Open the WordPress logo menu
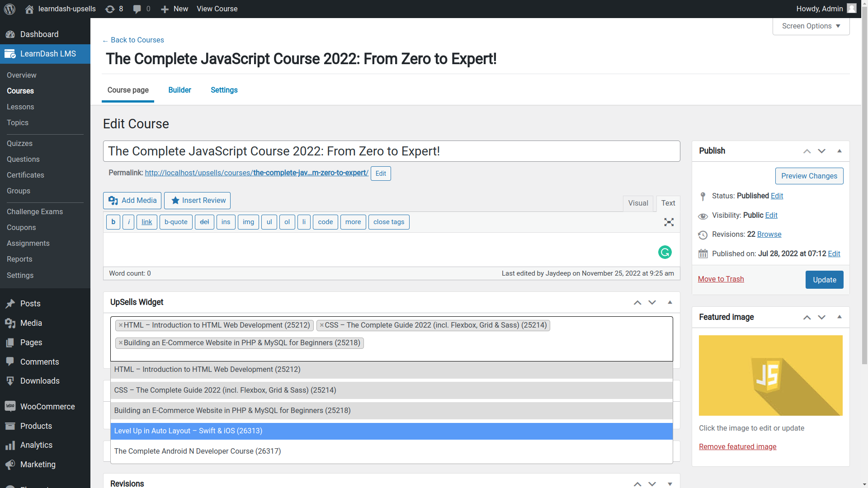Viewport: 868px width, 488px height. [9, 9]
